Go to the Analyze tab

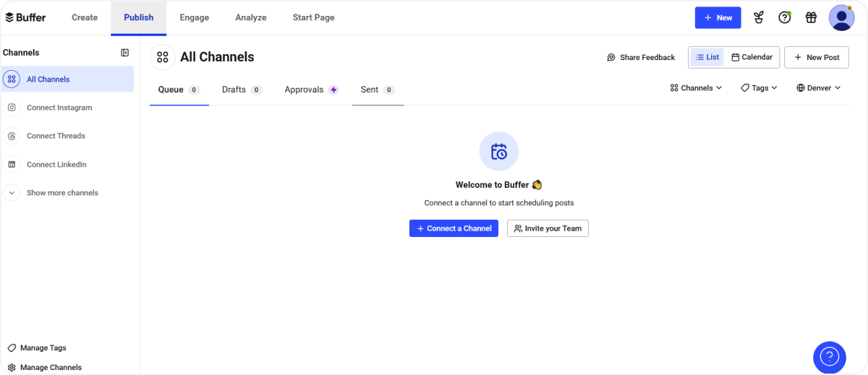(251, 17)
